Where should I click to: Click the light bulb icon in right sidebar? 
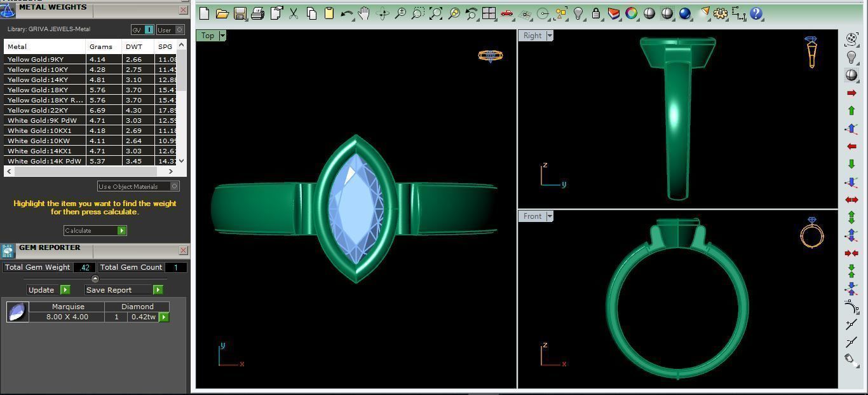[x=851, y=57]
